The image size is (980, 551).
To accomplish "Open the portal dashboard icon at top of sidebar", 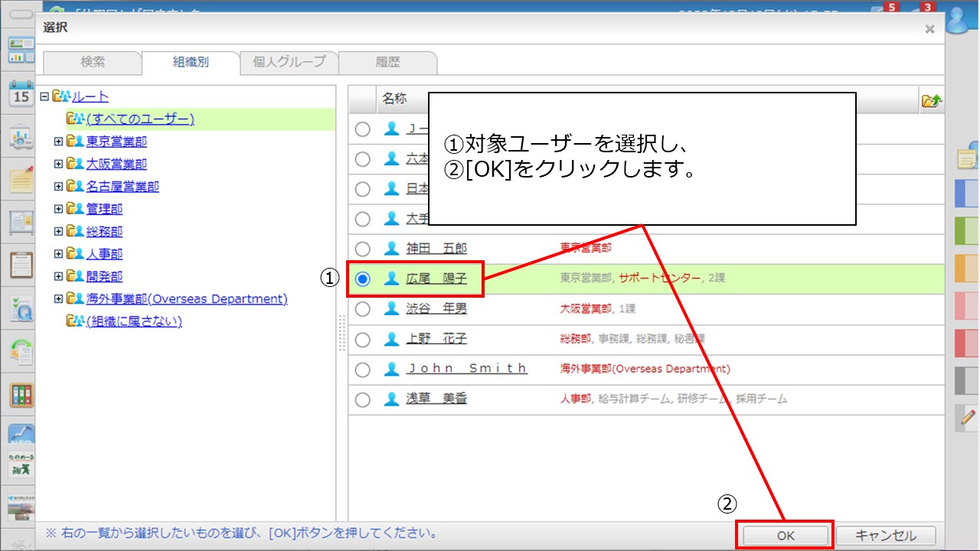I will pos(21,51).
